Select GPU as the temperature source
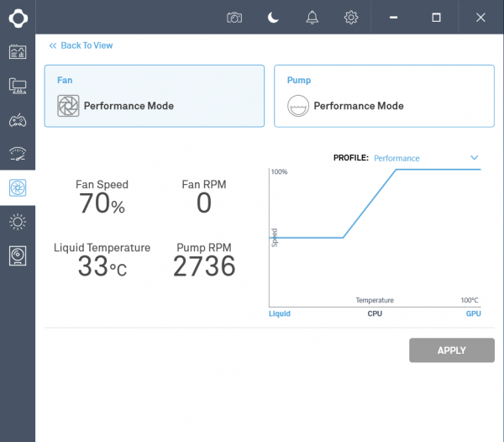 pyautogui.click(x=473, y=313)
